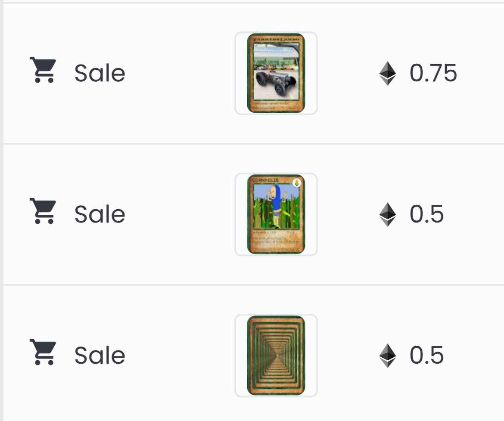Image resolution: width=504 pixels, height=421 pixels.
Task: Click the FarmersLambo title on the top card
Action: 276,39
